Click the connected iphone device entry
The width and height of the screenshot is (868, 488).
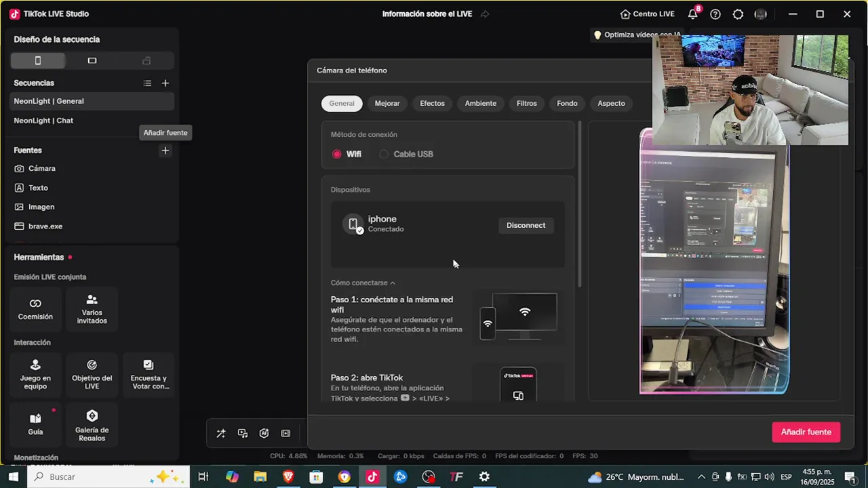pyautogui.click(x=448, y=224)
